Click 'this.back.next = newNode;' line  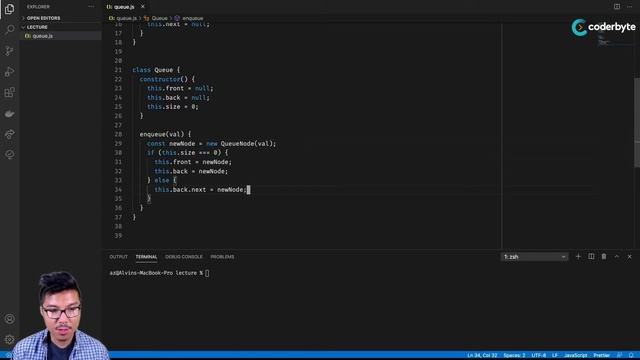200,190
